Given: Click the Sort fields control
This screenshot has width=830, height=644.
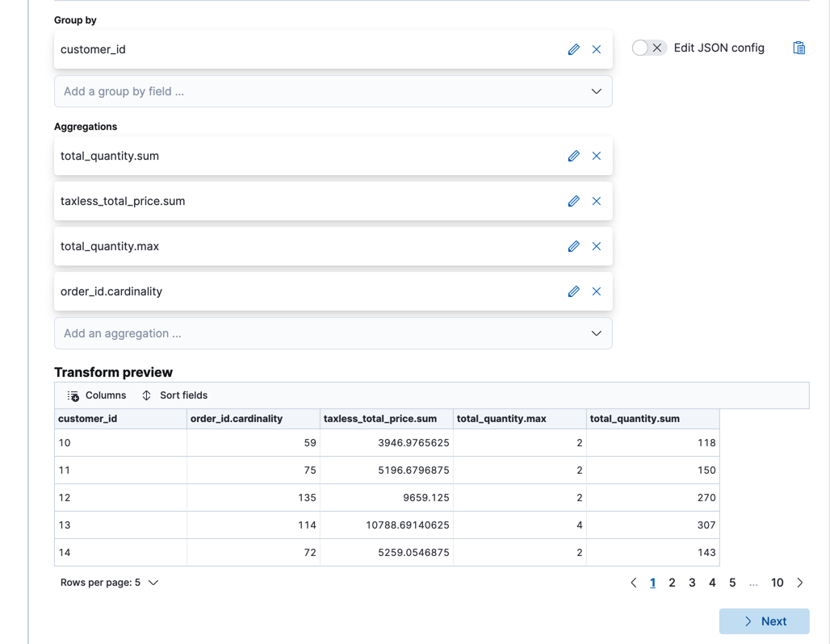Looking at the screenshot, I should pos(174,395).
